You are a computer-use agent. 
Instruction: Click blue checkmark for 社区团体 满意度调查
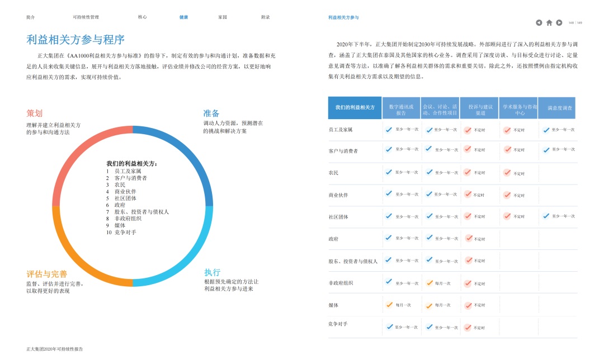click(546, 216)
